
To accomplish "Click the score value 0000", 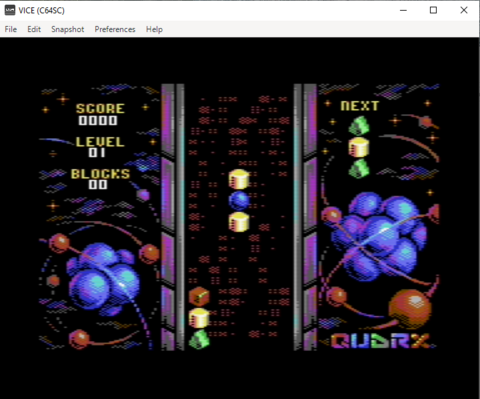I will click(x=98, y=120).
